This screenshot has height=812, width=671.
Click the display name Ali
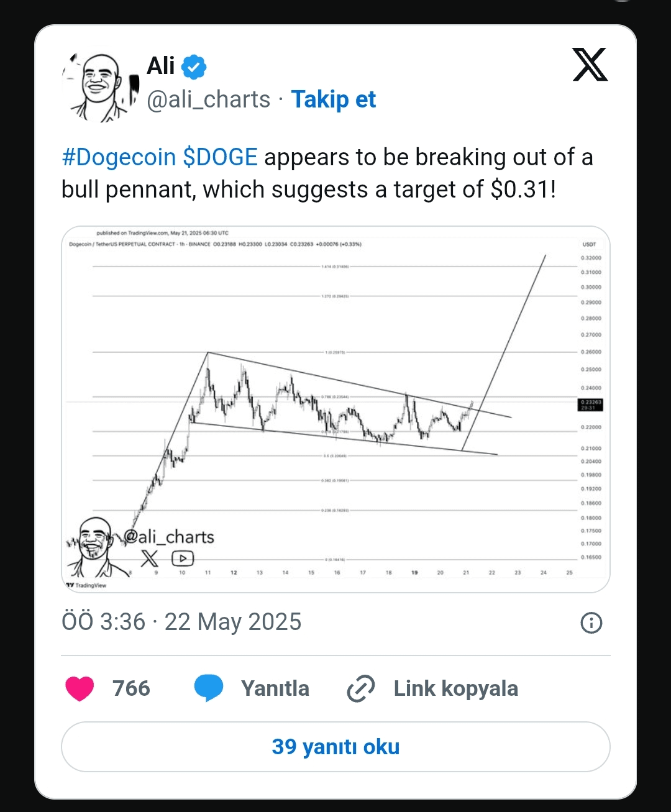[x=161, y=66]
